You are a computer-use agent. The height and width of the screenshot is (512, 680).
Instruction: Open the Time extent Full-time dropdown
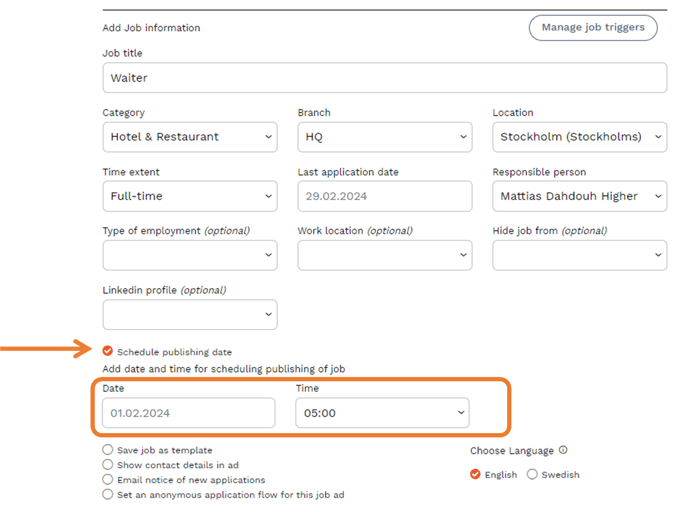pyautogui.click(x=190, y=196)
